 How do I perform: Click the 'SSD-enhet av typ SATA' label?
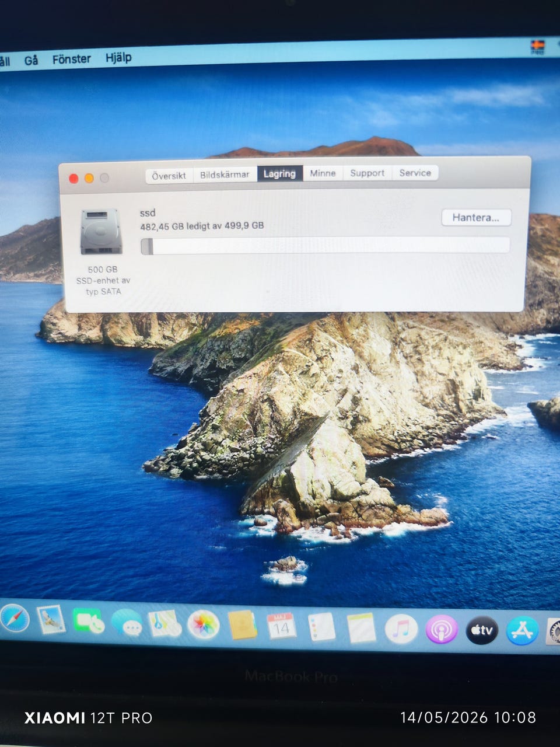pyautogui.click(x=103, y=286)
